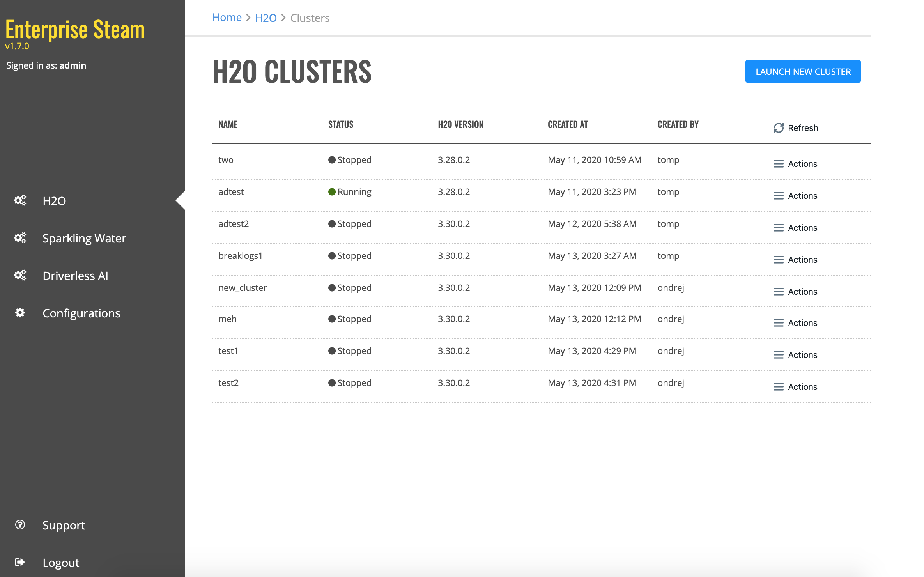
Task: Select the cluster name adtest
Action: (231, 192)
